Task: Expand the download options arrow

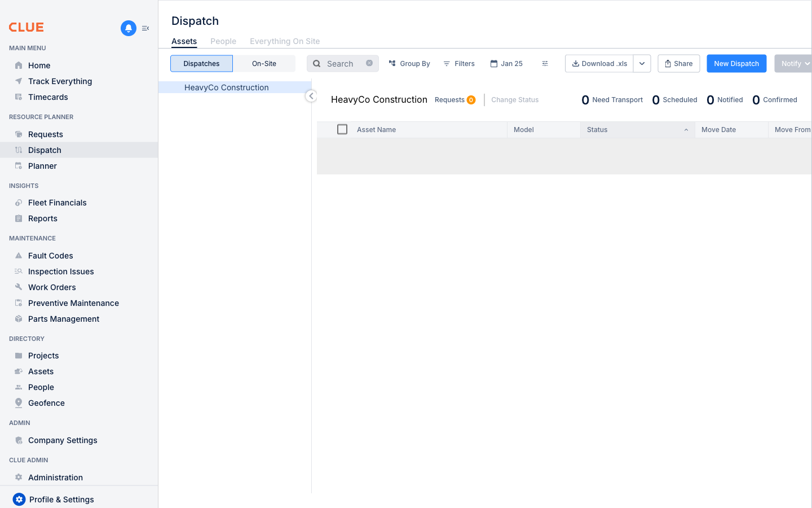Action: [x=642, y=64]
